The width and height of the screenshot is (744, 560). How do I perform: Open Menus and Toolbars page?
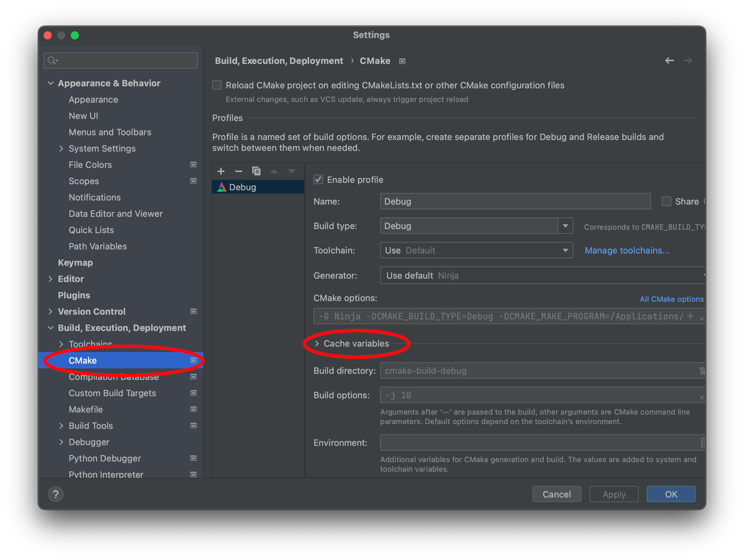tap(110, 132)
